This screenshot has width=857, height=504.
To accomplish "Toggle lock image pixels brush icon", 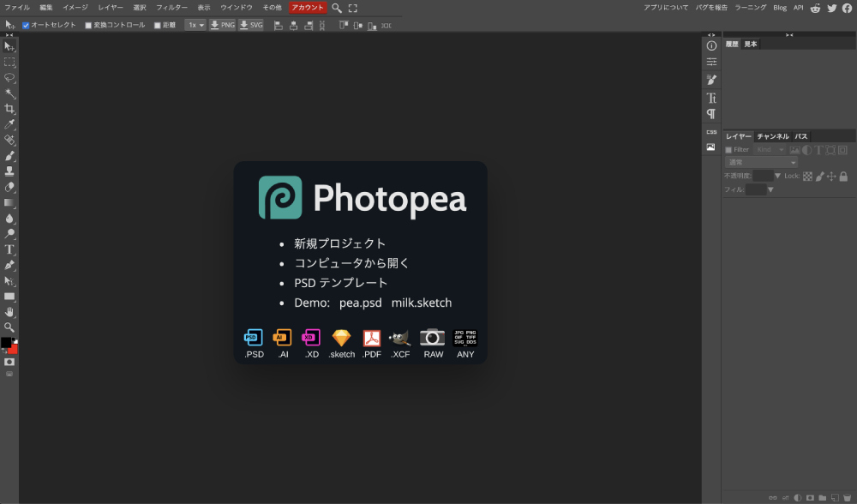I will [820, 176].
